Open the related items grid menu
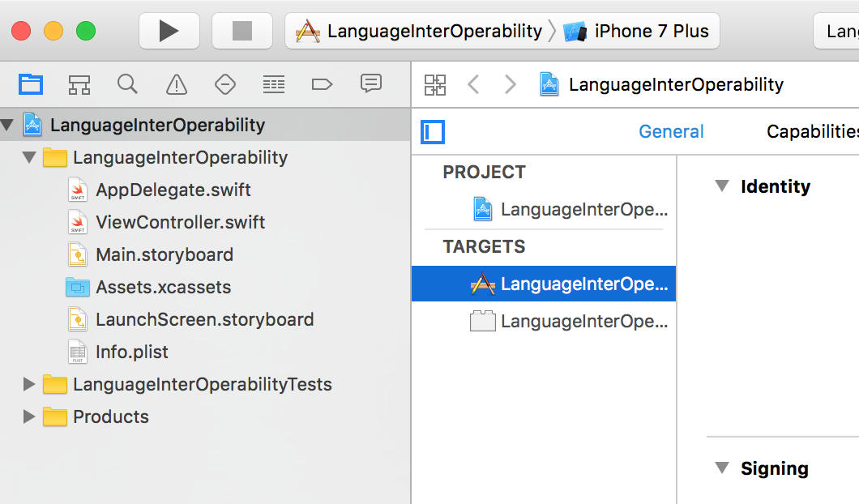This screenshot has height=504, width=859. coord(435,85)
